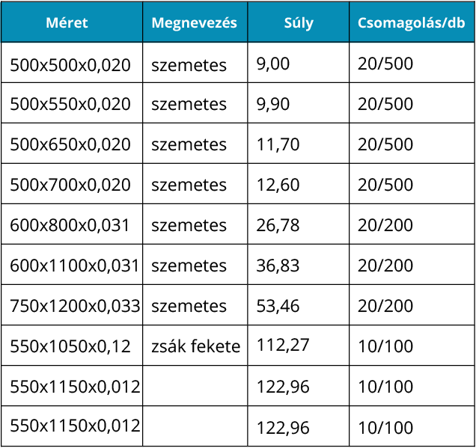
Task: Click the Csomagolás/db column header
Action: pos(411,22)
